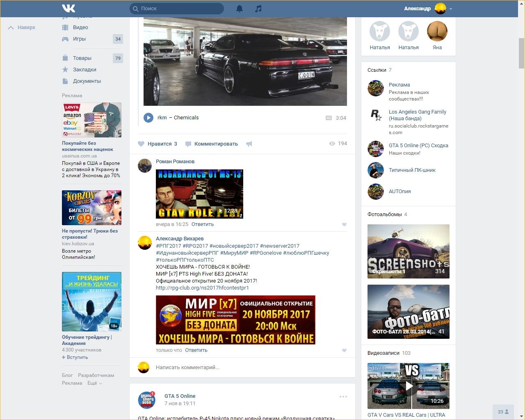
Task: Click the Товары shopping bag icon
Action: (65, 58)
